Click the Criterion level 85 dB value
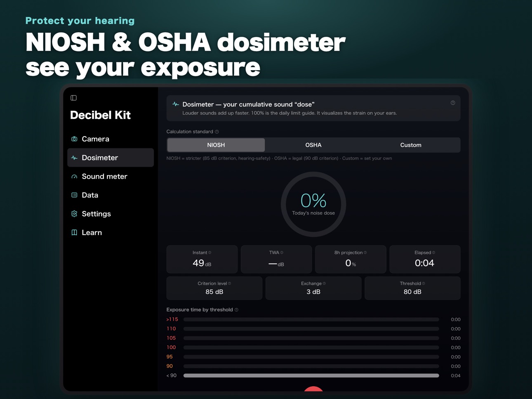This screenshot has width=532, height=399. pyautogui.click(x=214, y=292)
